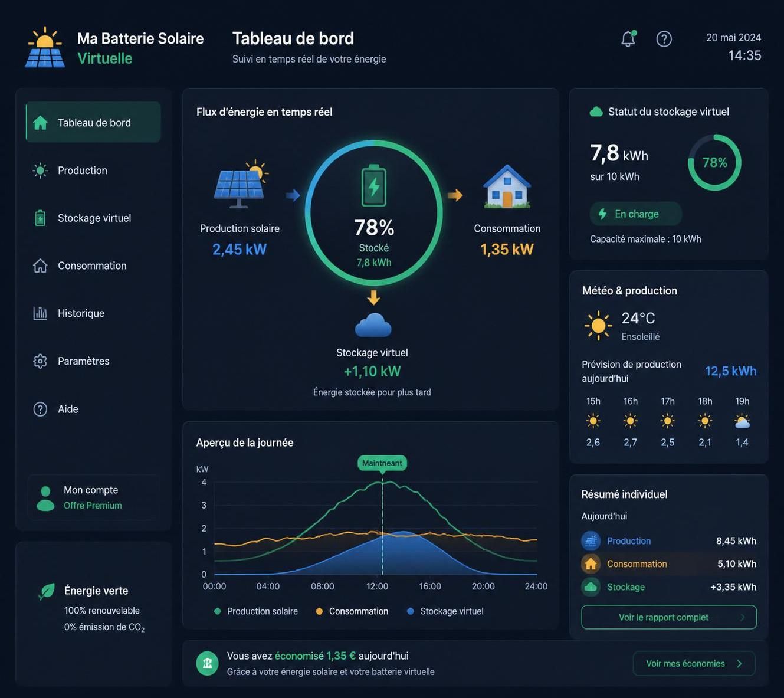Toggle Consommation legend item in chart
The width and height of the screenshot is (784, 698).
click(x=352, y=611)
